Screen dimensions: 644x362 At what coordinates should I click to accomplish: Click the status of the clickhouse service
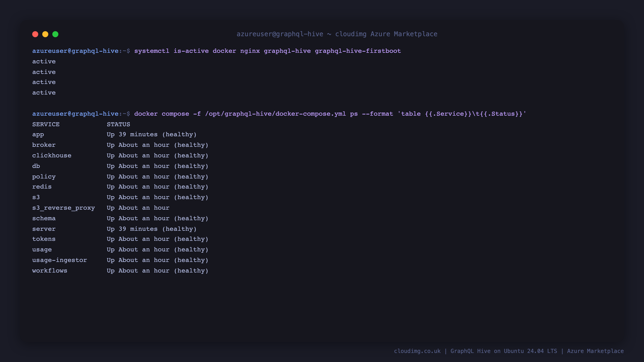pos(157,155)
